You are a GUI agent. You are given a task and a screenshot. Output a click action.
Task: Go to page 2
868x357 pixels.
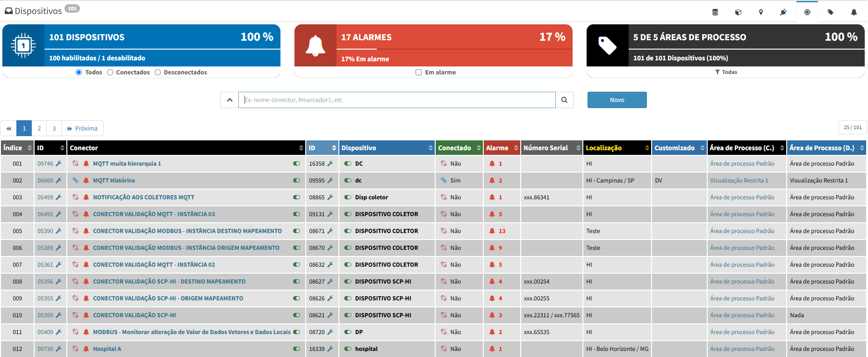(39, 128)
